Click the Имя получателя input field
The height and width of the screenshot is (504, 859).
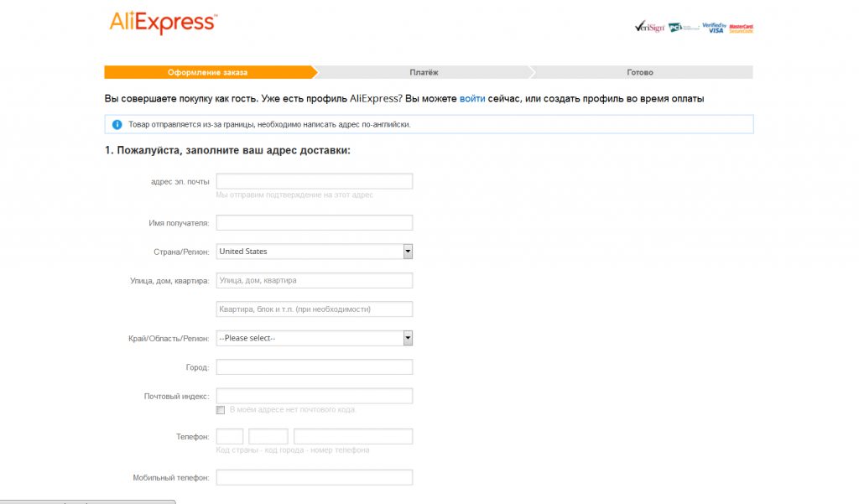[314, 223]
